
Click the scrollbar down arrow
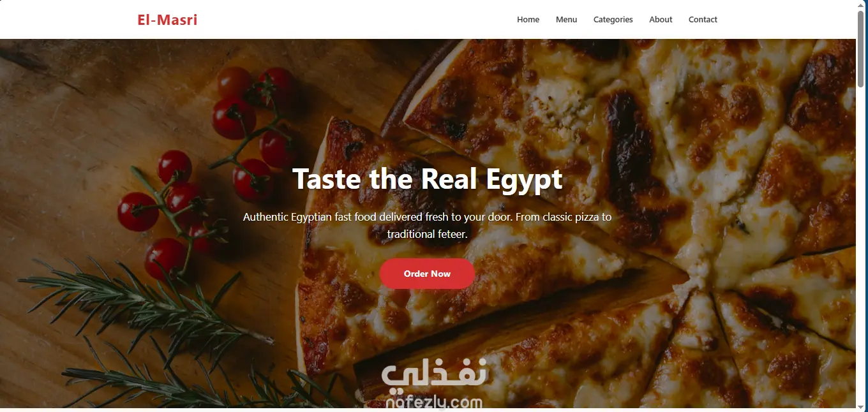(862, 406)
